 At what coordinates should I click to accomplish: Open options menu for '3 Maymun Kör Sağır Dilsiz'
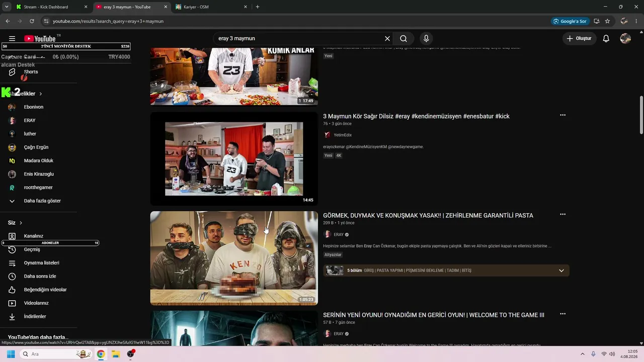tap(562, 115)
